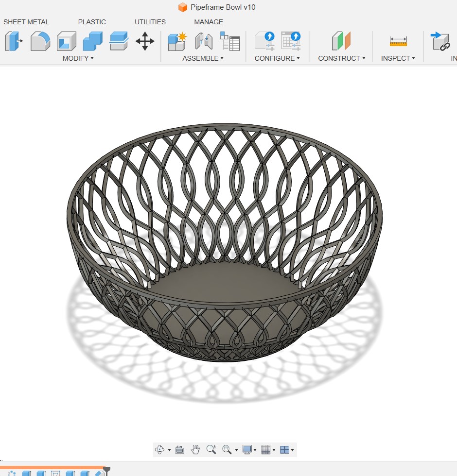Select the Press Pull tool
The image size is (457, 476).
[x=14, y=41]
